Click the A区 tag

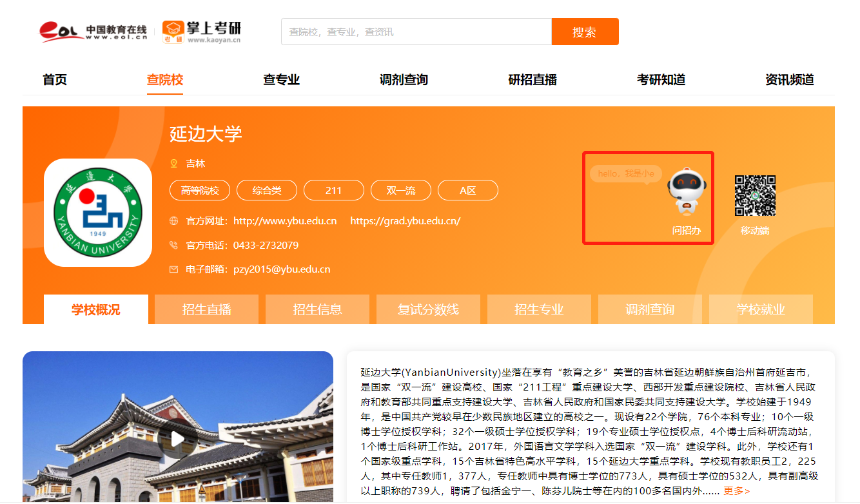tap(468, 191)
